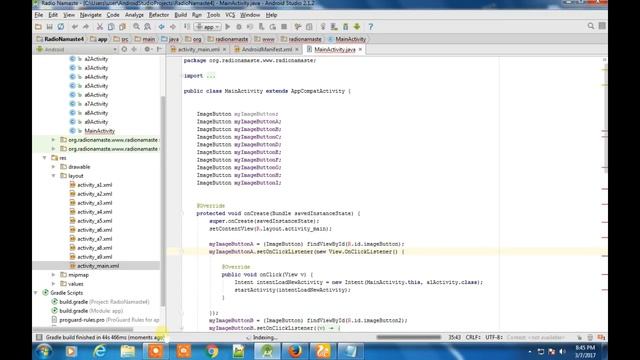Click the RadioNamaste4 breadcrumb

(x=60, y=39)
